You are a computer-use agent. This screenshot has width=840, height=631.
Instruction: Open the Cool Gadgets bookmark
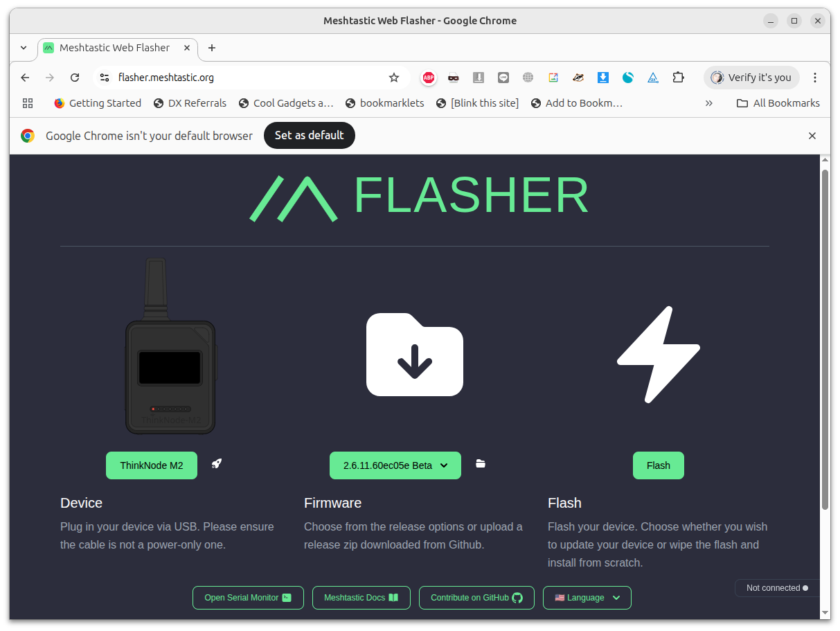(x=287, y=103)
